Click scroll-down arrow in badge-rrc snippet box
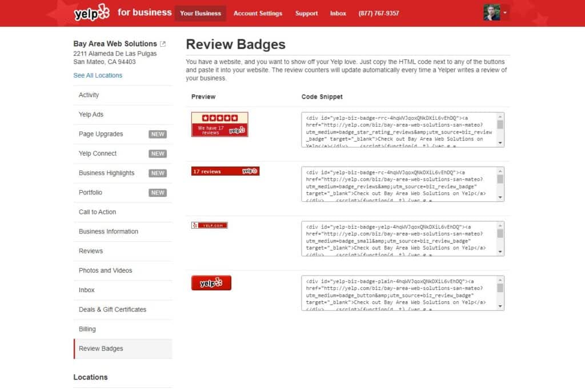Viewport: 585px width, 392px height. pyautogui.click(x=500, y=143)
